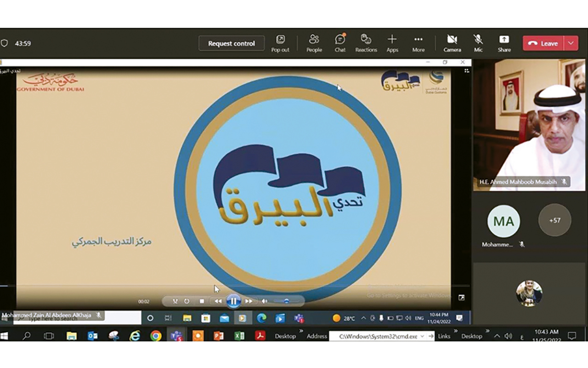Viewport: 588px width, 368px height.
Task: Leave the meeting with the red button
Action: click(543, 43)
